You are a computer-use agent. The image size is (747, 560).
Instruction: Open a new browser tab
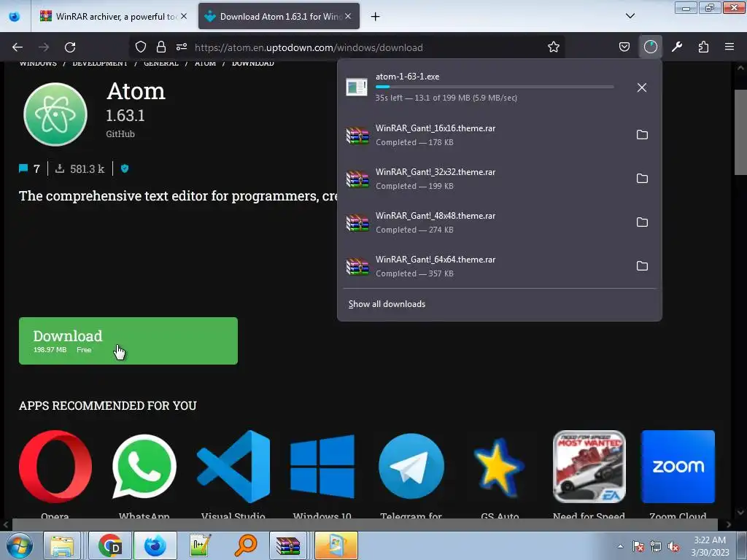[376, 17]
